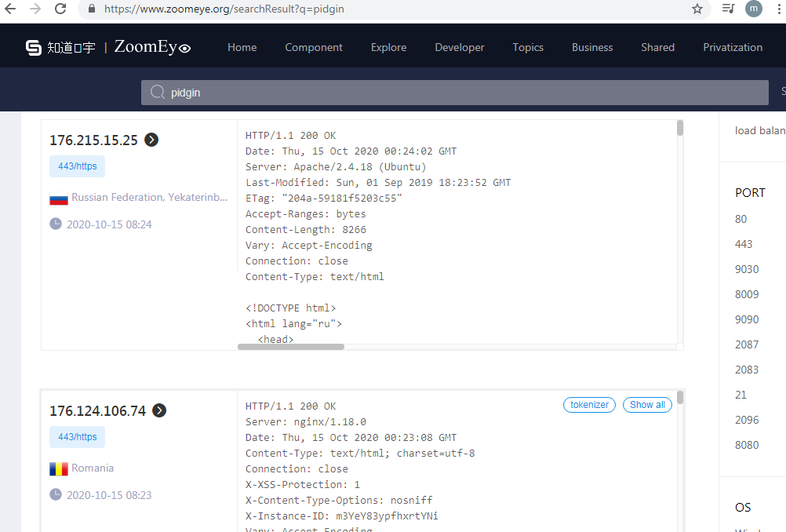786x532 pixels.
Task: Open the Home menu item
Action: [x=242, y=47]
